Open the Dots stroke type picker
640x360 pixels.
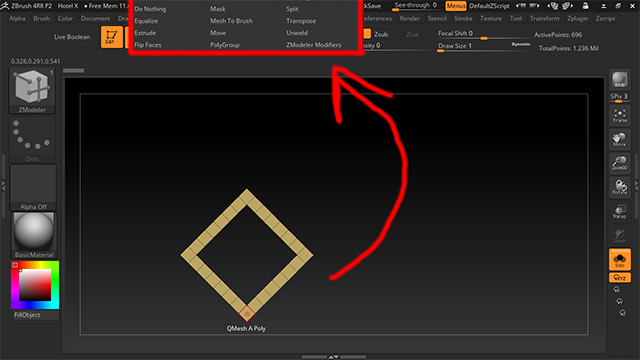tap(32, 140)
